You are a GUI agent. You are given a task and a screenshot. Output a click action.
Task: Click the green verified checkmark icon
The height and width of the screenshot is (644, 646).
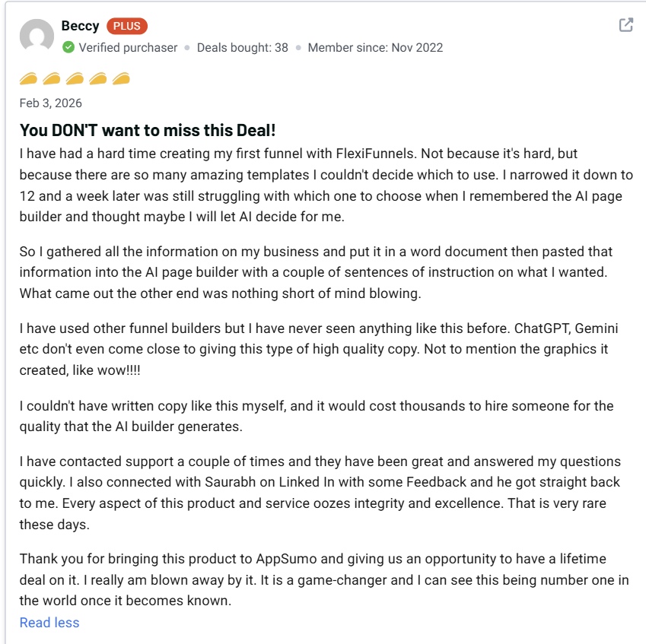[x=68, y=47]
